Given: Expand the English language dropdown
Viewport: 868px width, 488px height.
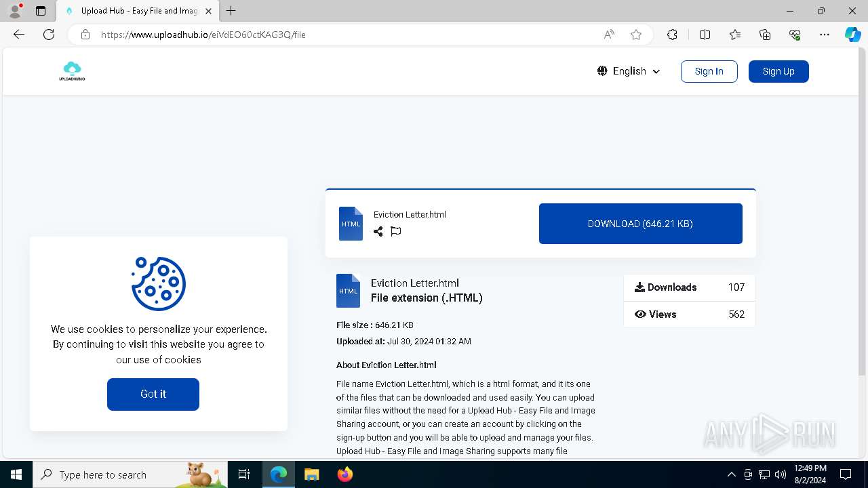Looking at the screenshot, I should tap(629, 71).
